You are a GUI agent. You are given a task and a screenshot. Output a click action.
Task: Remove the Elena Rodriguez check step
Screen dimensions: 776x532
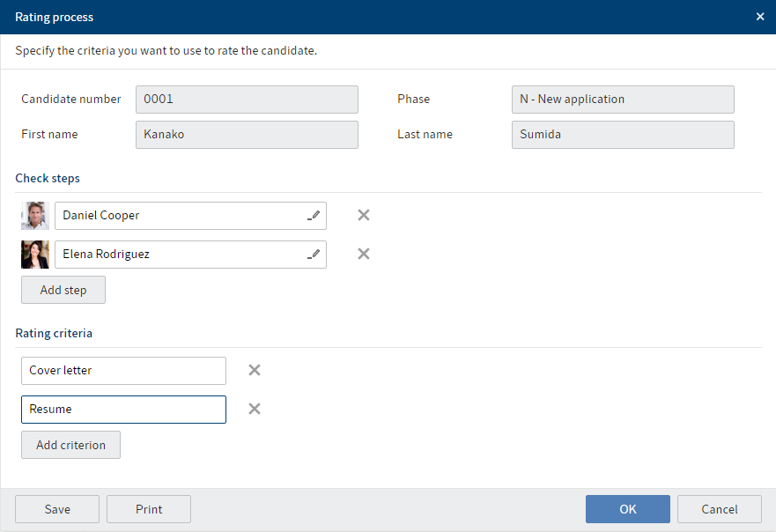click(x=363, y=254)
